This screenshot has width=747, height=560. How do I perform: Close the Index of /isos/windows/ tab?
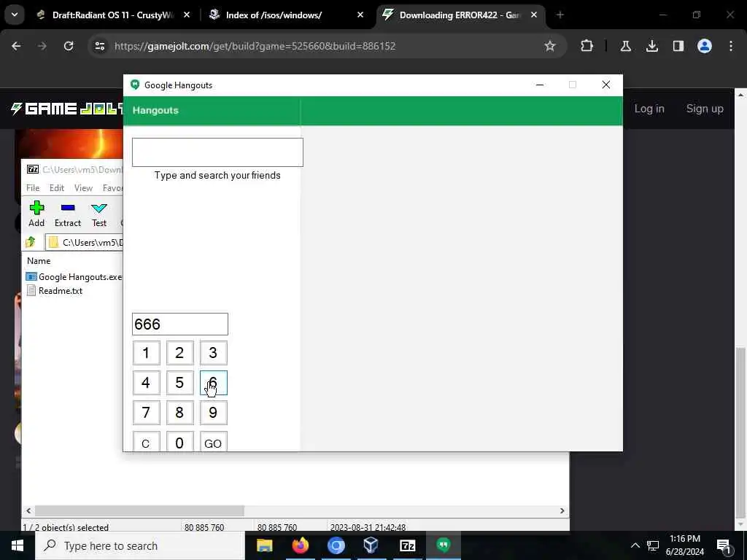coord(360,15)
